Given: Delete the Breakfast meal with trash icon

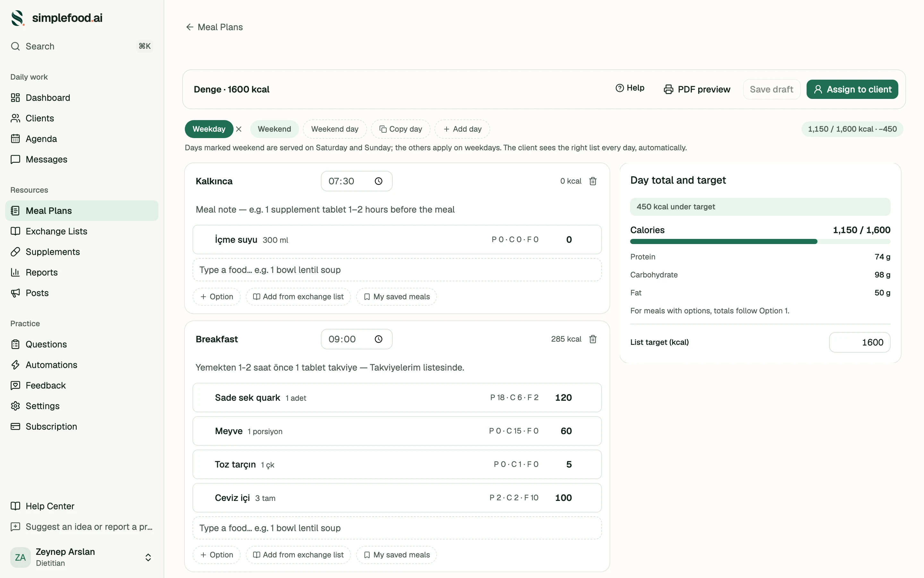Looking at the screenshot, I should click(x=593, y=339).
